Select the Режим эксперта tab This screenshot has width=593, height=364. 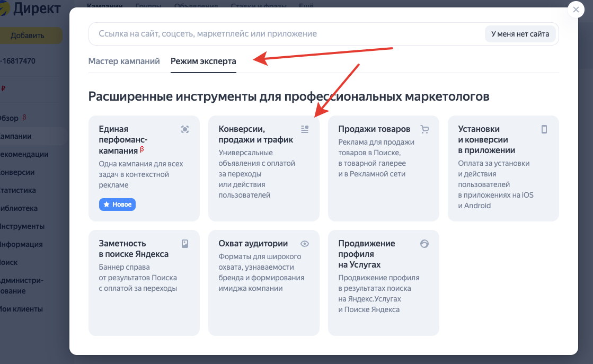203,61
